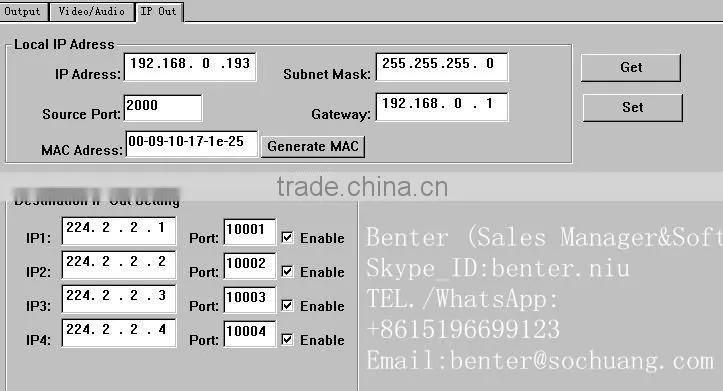Select the IP Out tab
Image resolution: width=723 pixels, height=391 pixels.
tap(159, 11)
